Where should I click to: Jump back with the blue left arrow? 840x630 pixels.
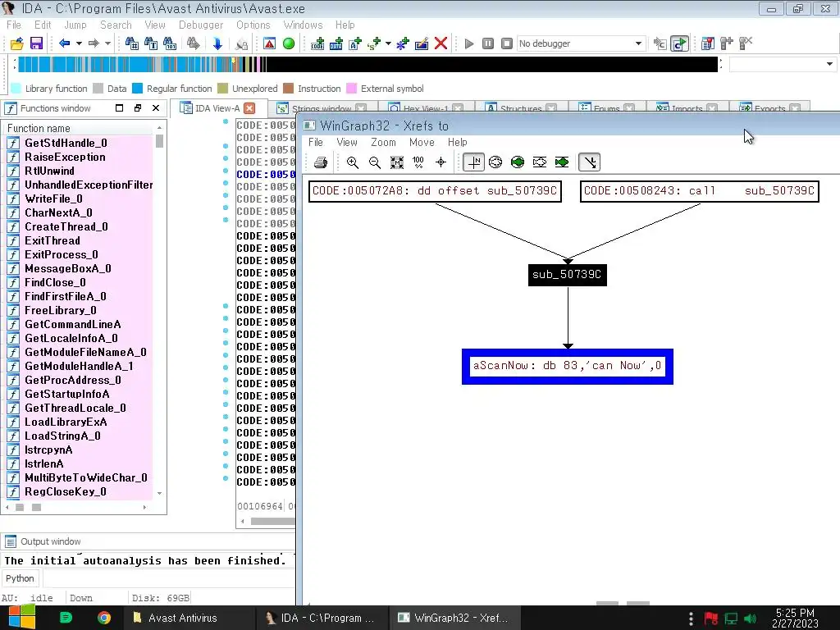tap(64, 43)
